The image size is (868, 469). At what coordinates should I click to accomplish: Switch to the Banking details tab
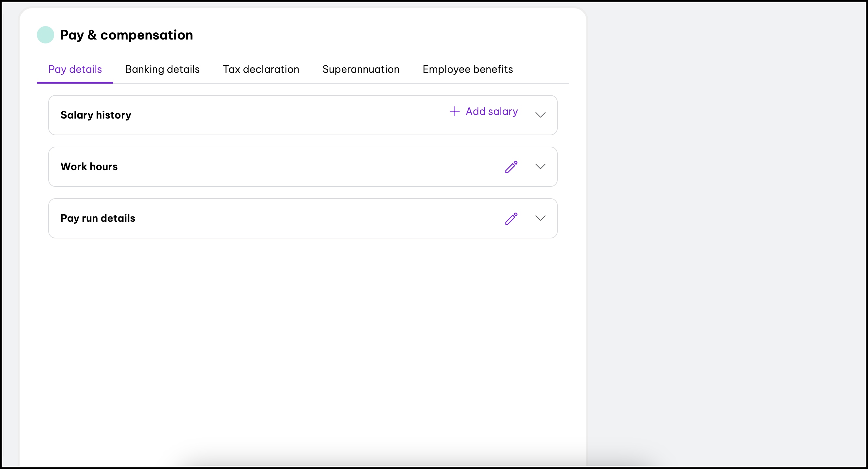click(162, 69)
